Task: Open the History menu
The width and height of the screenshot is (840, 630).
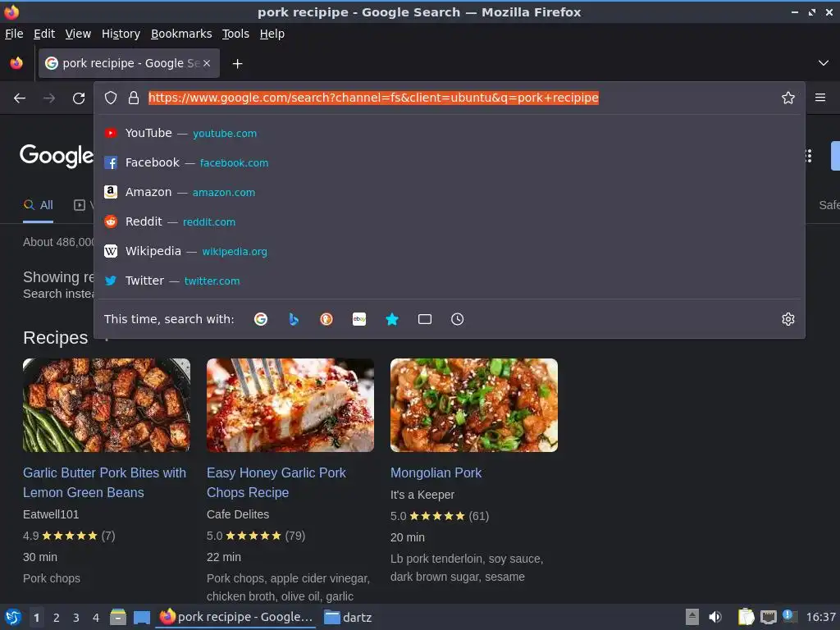Action: (x=121, y=34)
